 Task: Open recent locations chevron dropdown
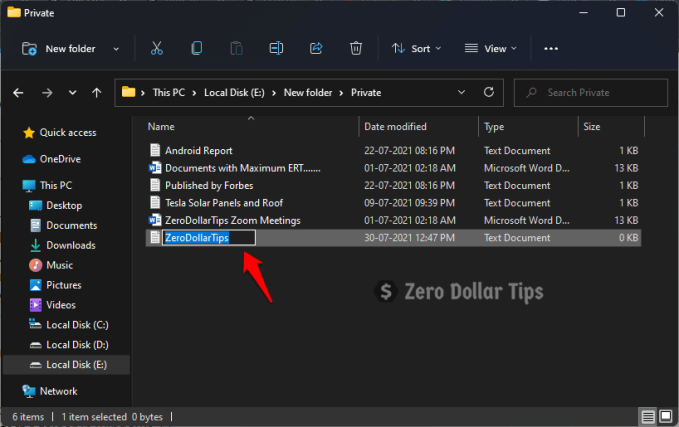point(71,93)
